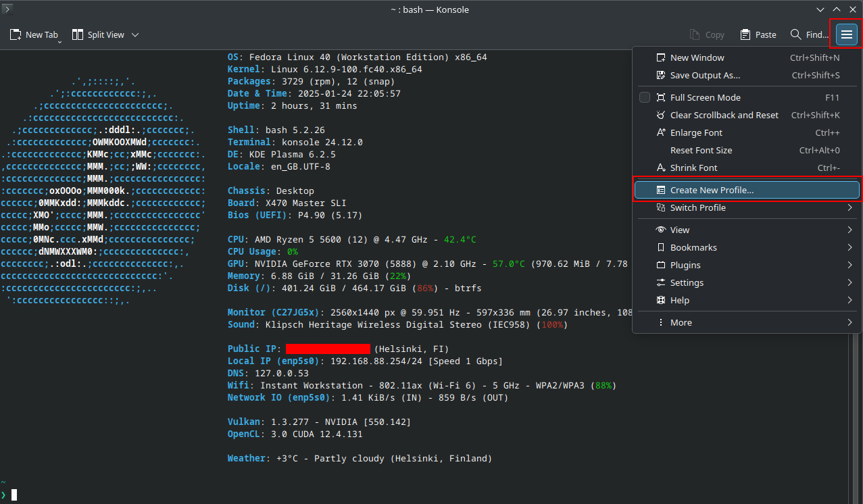Click the Memory usage line
The image size is (863, 504).
pos(319,276)
